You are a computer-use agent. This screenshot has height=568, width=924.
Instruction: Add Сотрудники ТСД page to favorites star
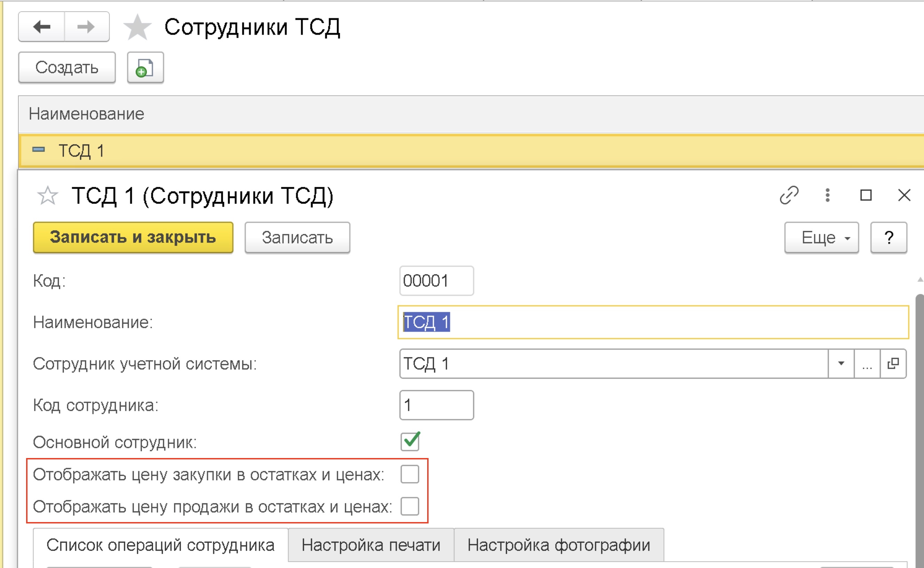click(137, 27)
